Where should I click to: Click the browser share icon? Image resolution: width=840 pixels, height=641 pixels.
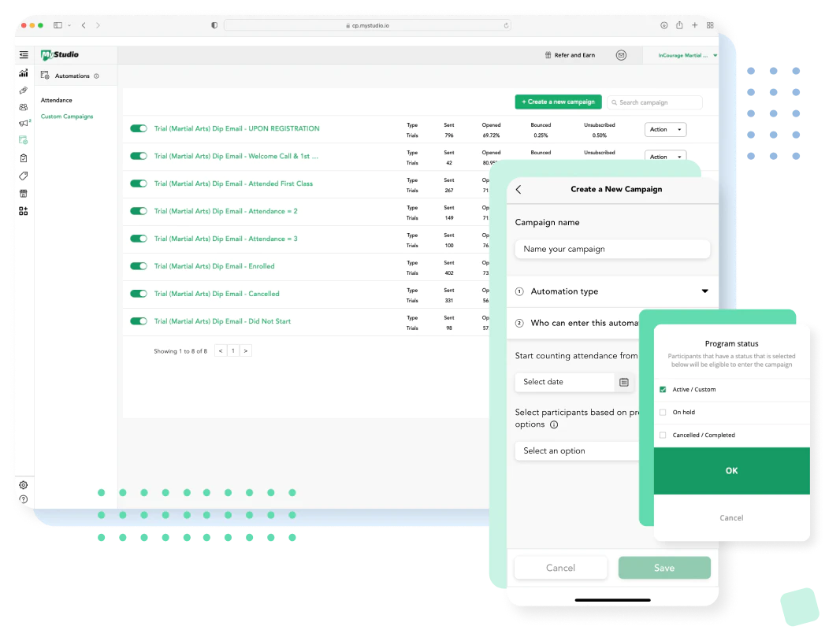point(679,25)
